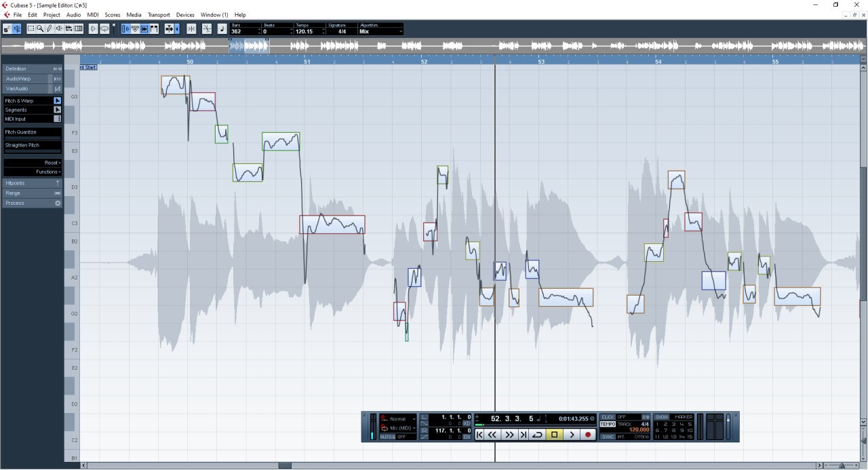The image size is (868, 470).
Task: Toggle the Musical Mode note icon
Action: click(222, 29)
